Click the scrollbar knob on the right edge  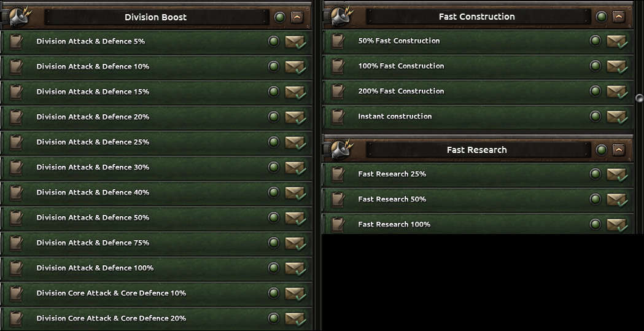pyautogui.click(x=639, y=98)
